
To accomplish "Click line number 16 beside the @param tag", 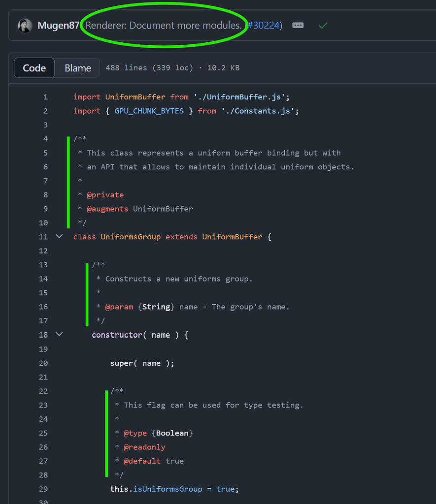I will pyautogui.click(x=43, y=307).
